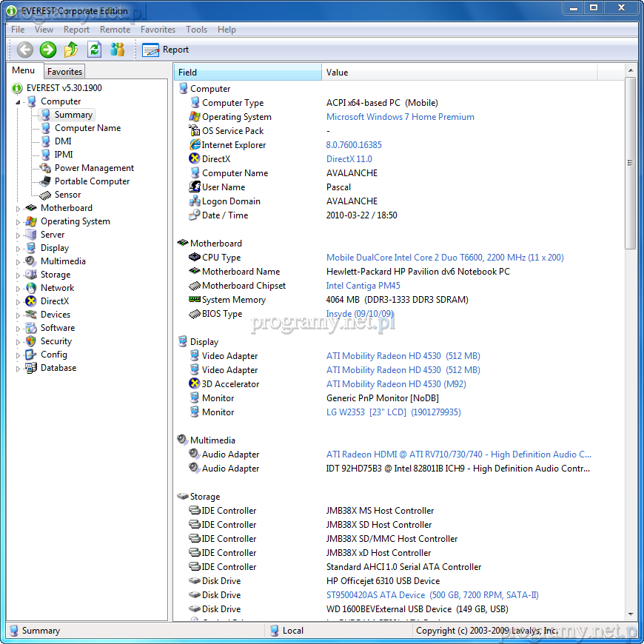
Task: Select the Sensor item icon in the tree
Action: tap(46, 195)
